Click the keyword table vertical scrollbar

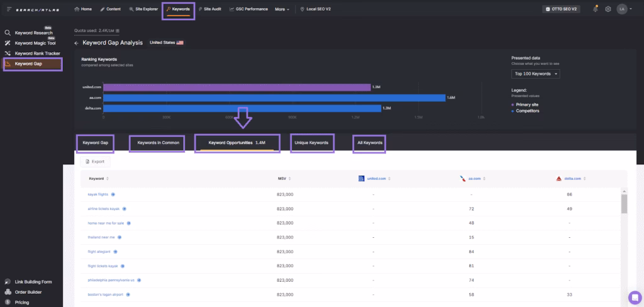[x=624, y=204]
